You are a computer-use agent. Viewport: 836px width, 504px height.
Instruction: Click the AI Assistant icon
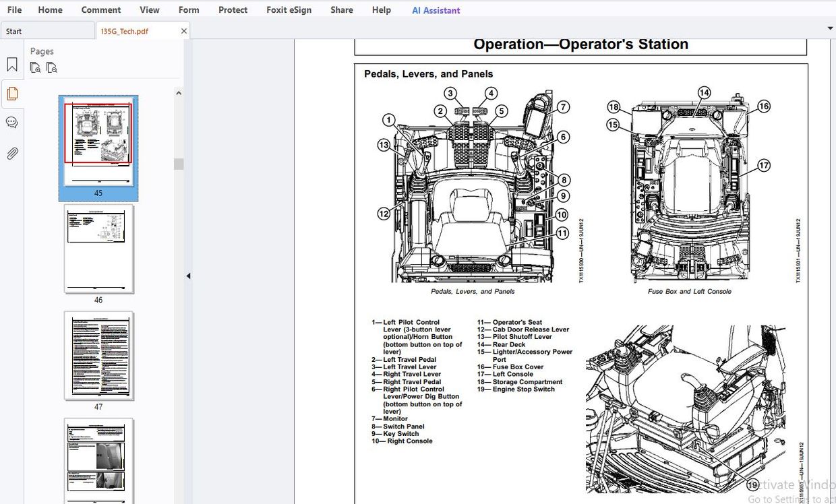pos(436,10)
